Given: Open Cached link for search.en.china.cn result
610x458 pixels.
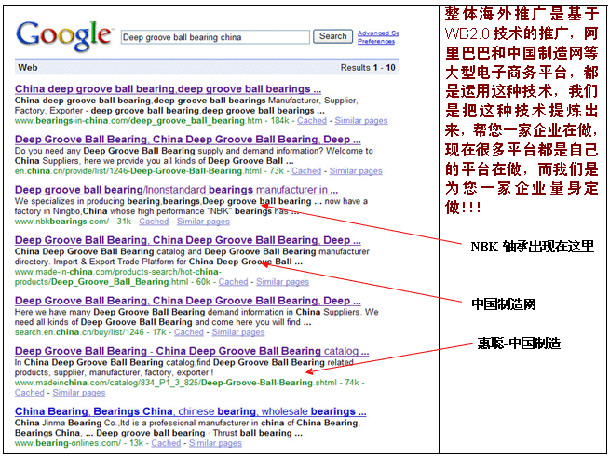Looking at the screenshot, I should (x=189, y=332).
